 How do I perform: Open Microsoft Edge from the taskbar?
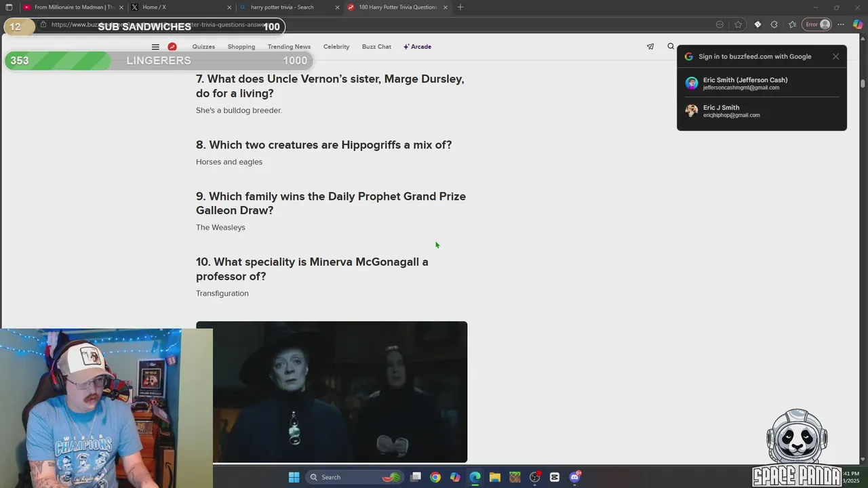point(475,477)
